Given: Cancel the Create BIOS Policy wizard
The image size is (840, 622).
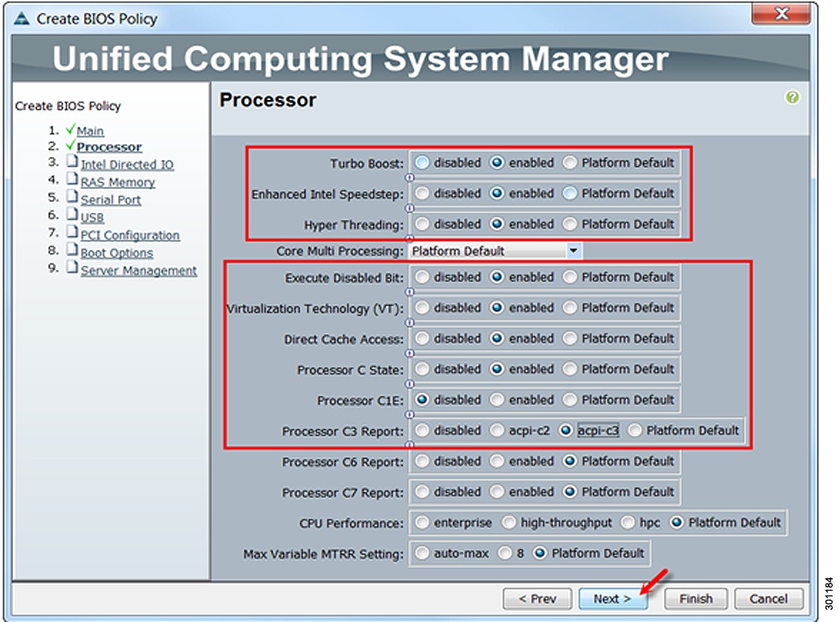Looking at the screenshot, I should tap(769, 599).
